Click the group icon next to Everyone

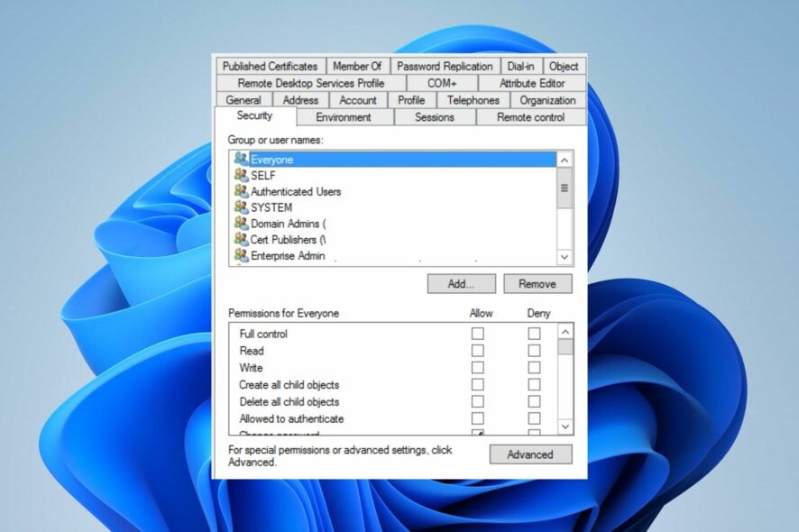pos(241,159)
